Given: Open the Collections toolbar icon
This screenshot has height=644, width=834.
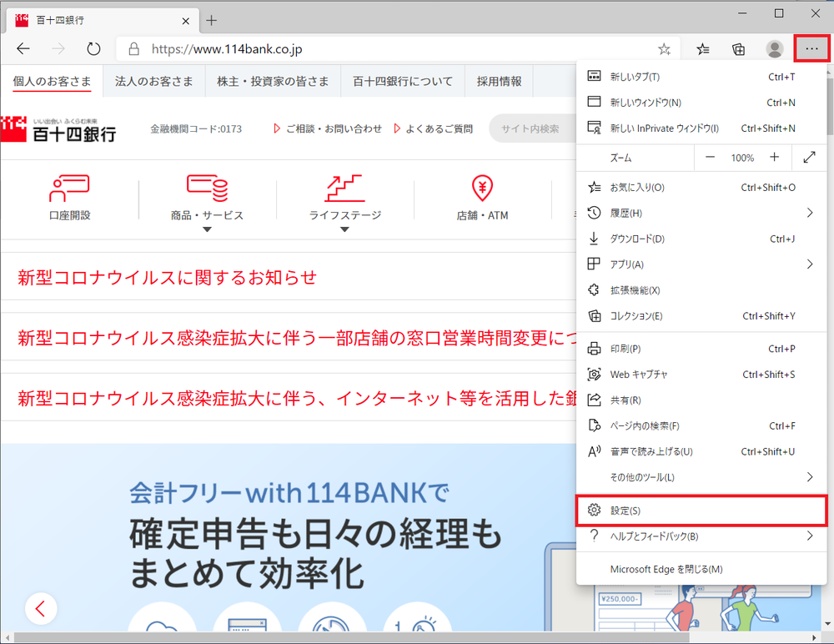Looking at the screenshot, I should tap(738, 49).
